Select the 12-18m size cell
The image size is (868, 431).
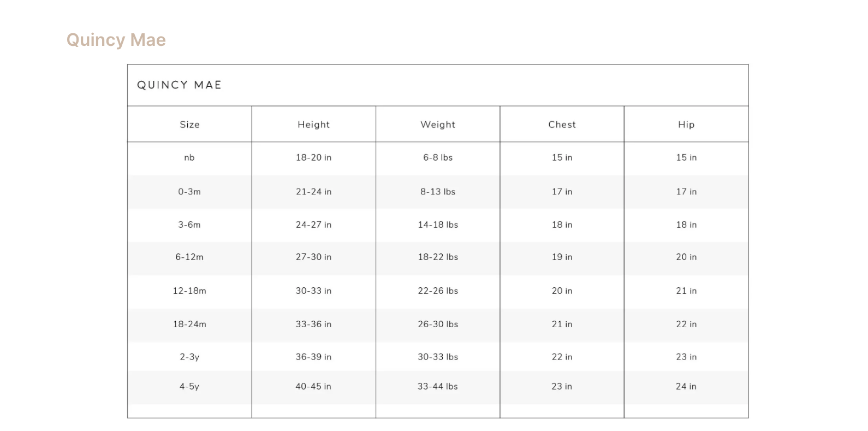tap(189, 291)
